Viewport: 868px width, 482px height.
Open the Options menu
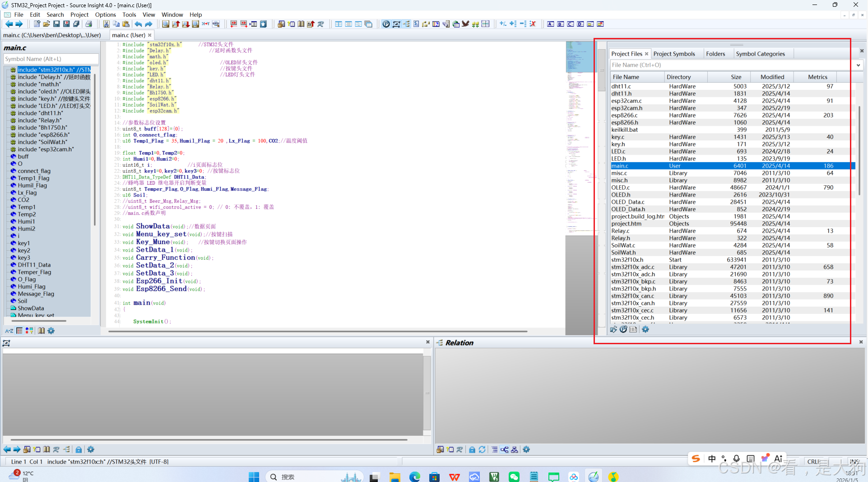(x=105, y=14)
